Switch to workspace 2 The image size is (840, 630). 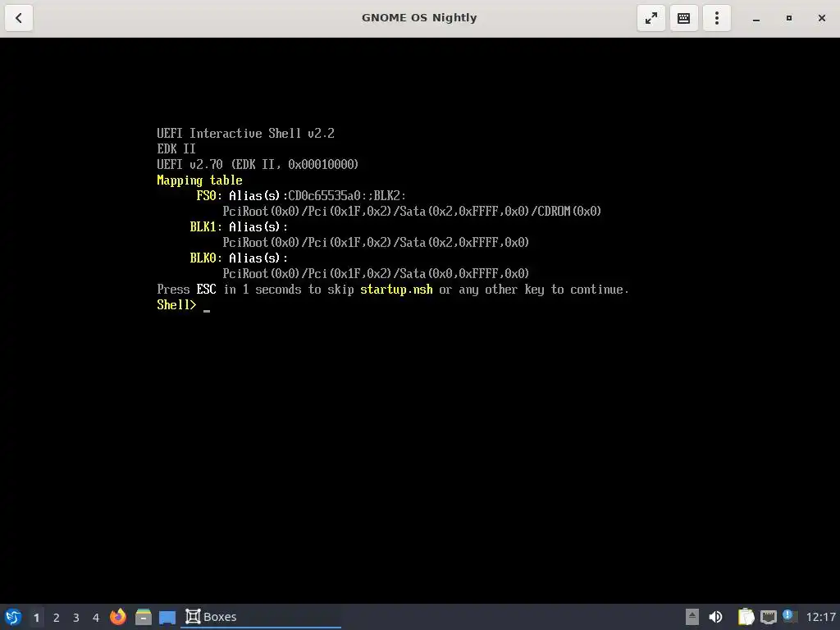pyautogui.click(x=57, y=618)
